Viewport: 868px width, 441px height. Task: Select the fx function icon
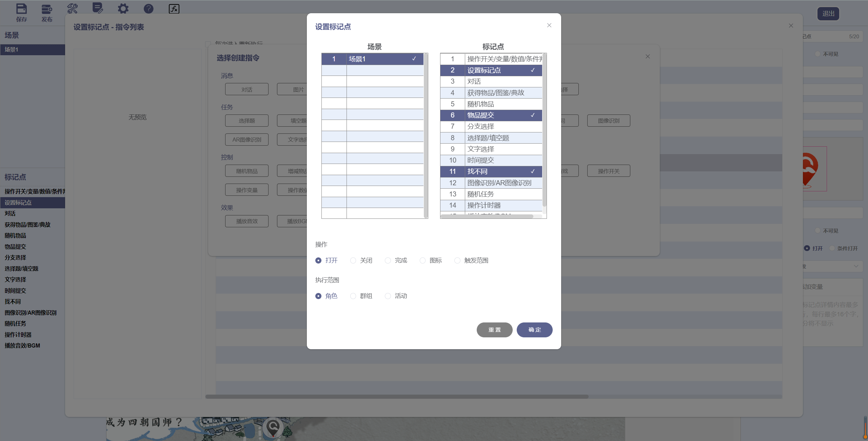pos(174,9)
